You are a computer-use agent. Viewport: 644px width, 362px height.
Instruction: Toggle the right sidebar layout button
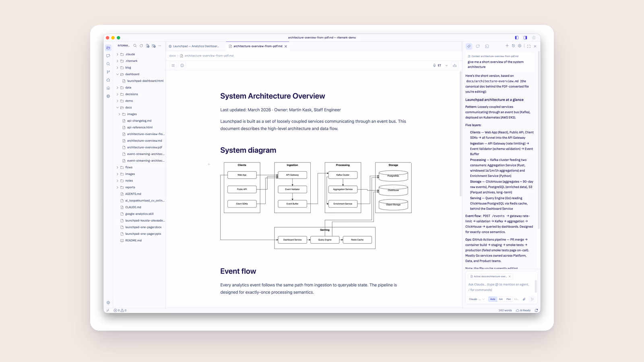pyautogui.click(x=525, y=37)
